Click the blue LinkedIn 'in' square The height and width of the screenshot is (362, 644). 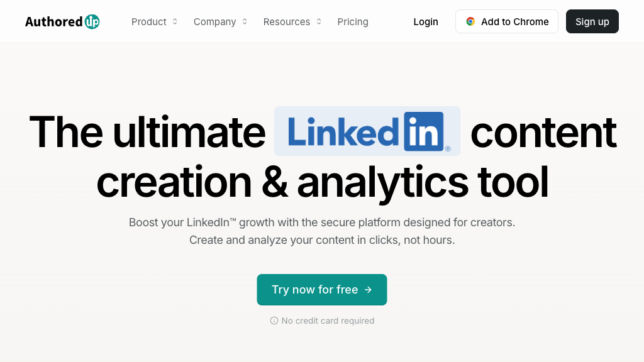click(x=424, y=131)
